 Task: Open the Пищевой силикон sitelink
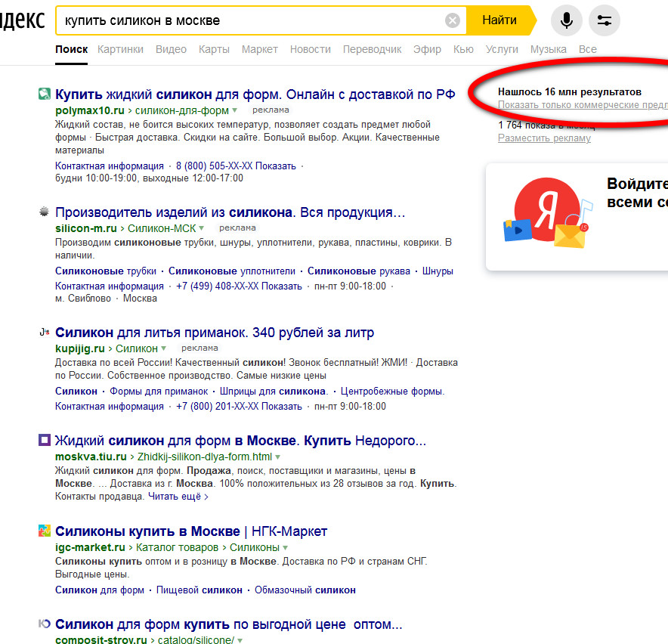199,590
